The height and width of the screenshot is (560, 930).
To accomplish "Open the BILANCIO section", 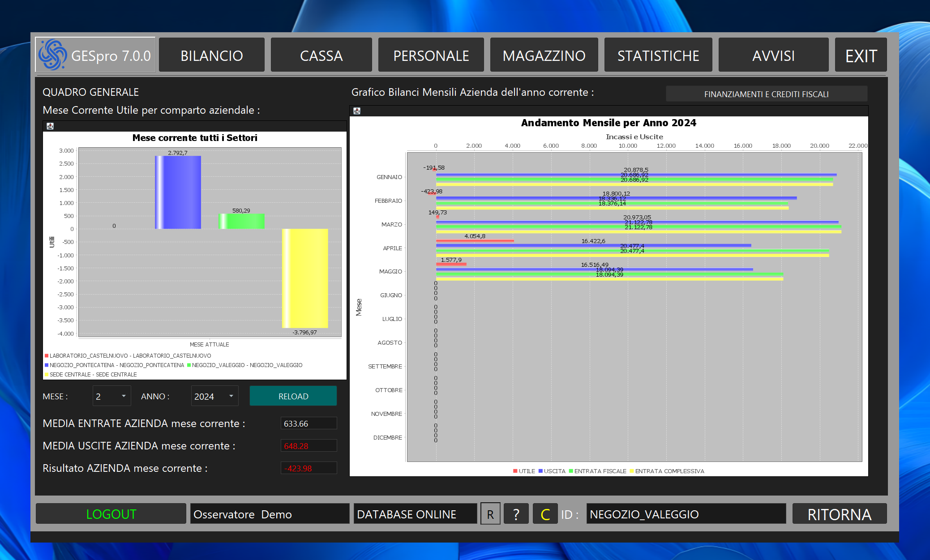I will pos(212,55).
